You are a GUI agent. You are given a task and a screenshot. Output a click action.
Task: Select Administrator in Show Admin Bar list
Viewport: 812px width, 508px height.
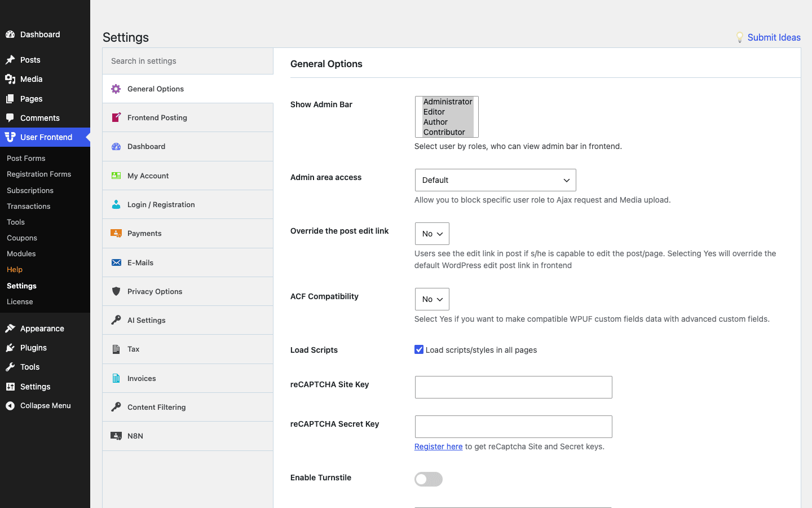coord(448,102)
